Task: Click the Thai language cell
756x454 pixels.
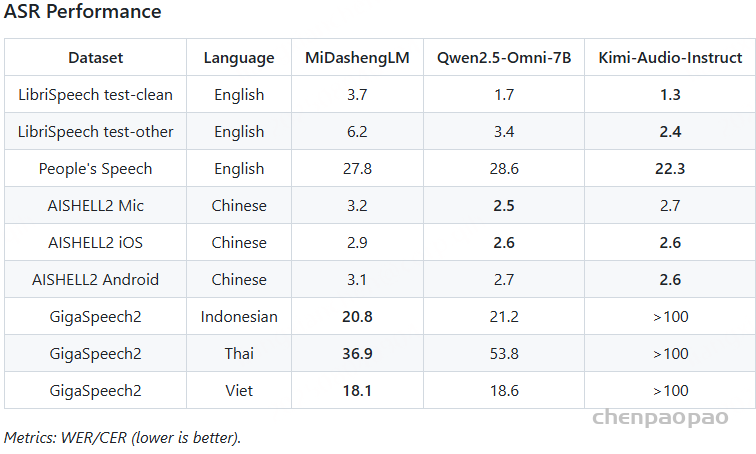Action: tap(239, 354)
